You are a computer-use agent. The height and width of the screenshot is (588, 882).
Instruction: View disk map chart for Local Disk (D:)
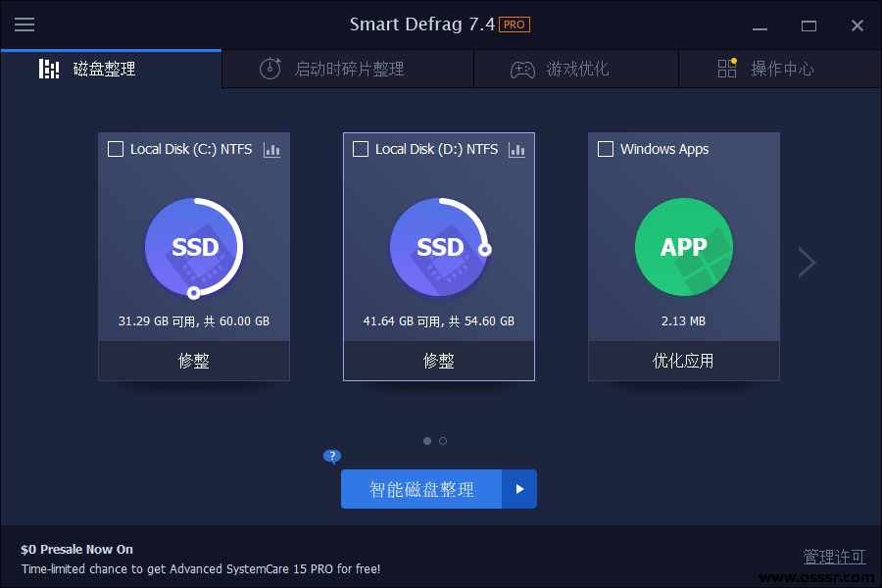[516, 150]
